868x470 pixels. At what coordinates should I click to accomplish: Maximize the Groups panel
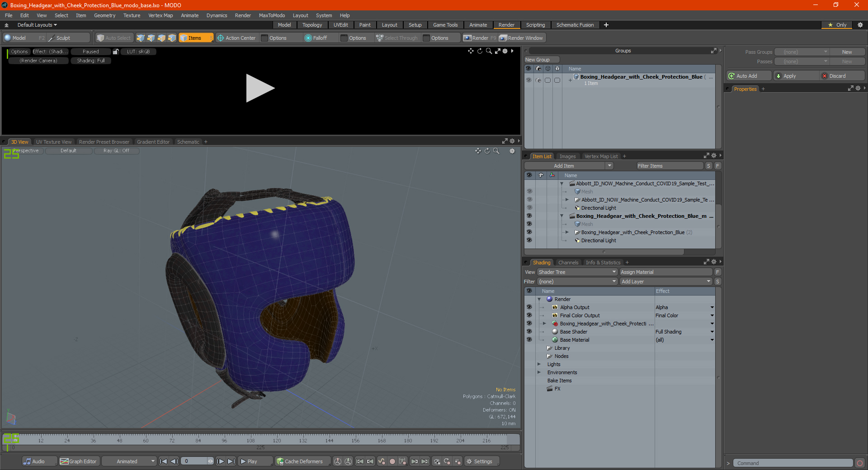pyautogui.click(x=714, y=51)
